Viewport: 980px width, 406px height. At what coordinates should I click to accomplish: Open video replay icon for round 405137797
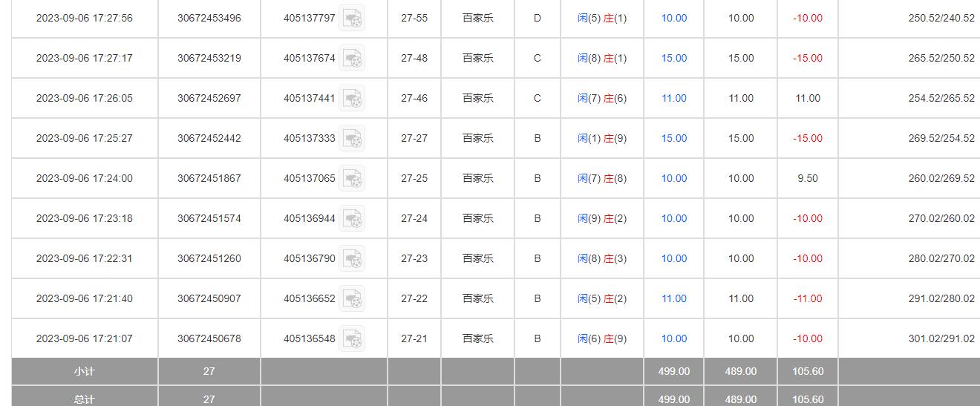pyautogui.click(x=352, y=18)
